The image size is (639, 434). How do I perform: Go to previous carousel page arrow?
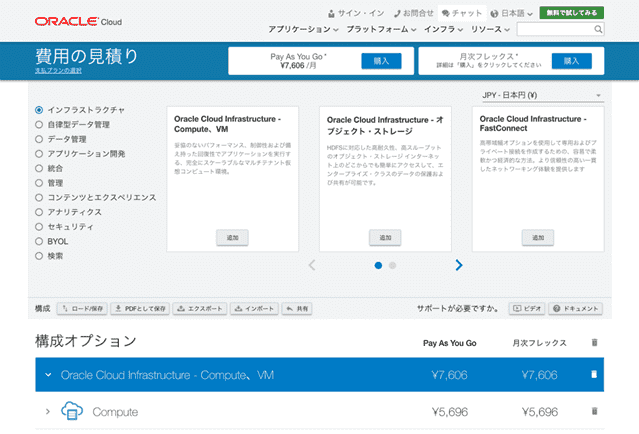click(x=312, y=265)
